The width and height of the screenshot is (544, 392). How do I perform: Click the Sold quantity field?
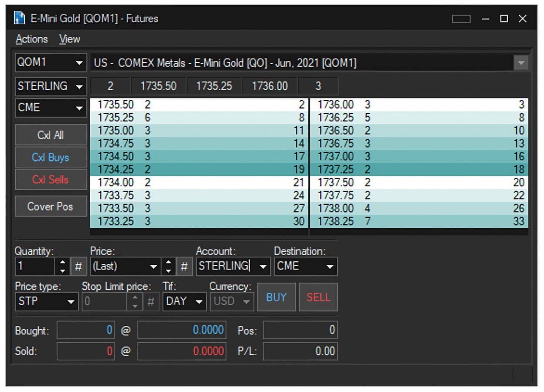pyautogui.click(x=86, y=351)
